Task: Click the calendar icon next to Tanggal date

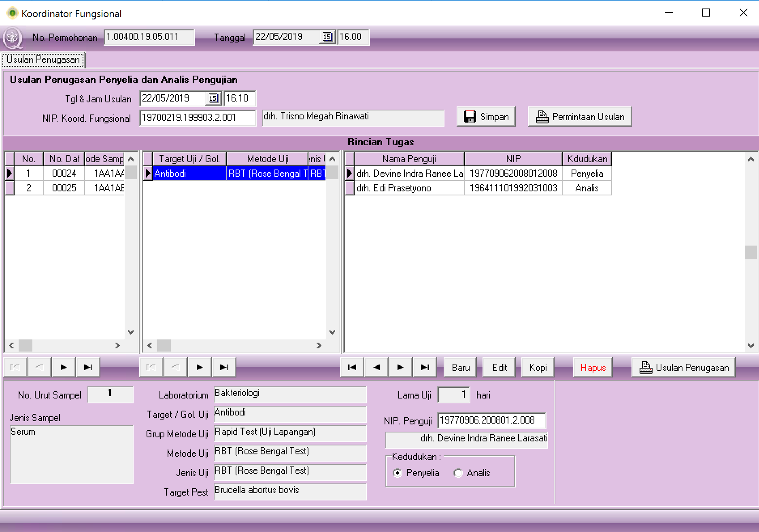Action: tap(327, 37)
